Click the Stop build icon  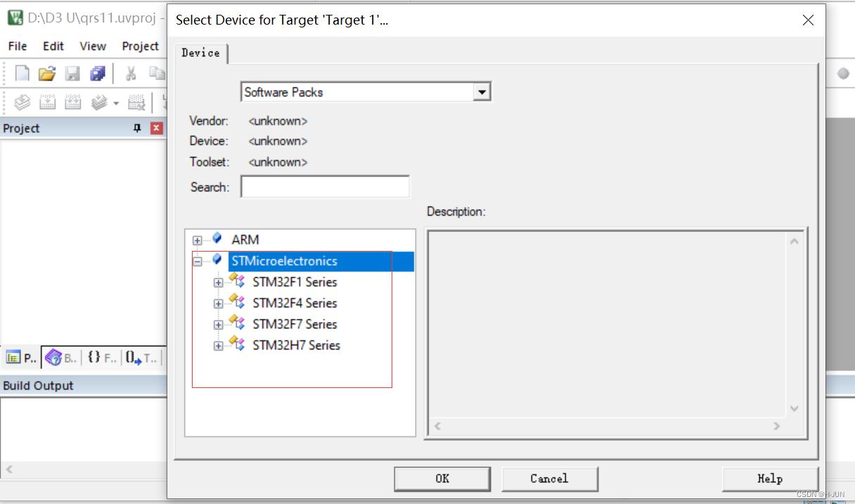136,103
